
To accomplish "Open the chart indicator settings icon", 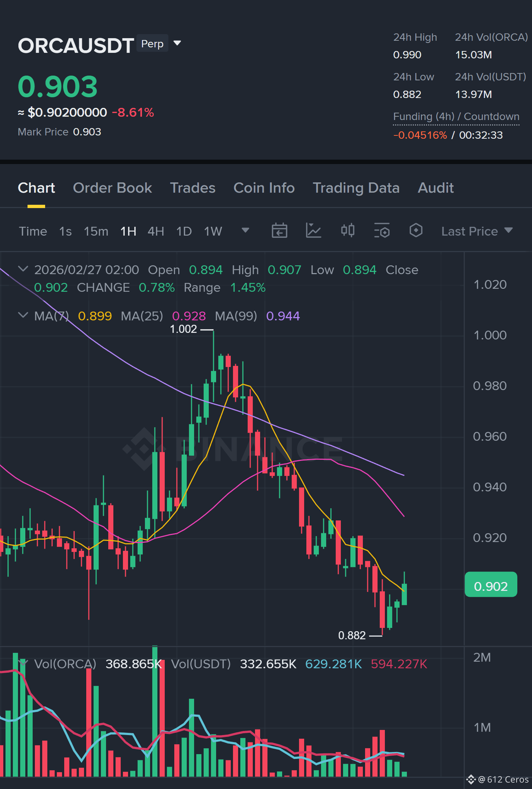I will click(382, 231).
